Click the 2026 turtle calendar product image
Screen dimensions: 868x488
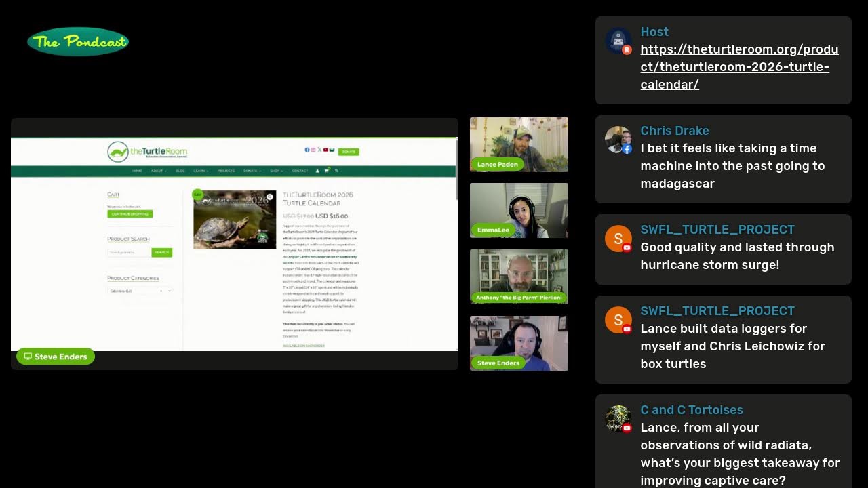[x=235, y=220]
